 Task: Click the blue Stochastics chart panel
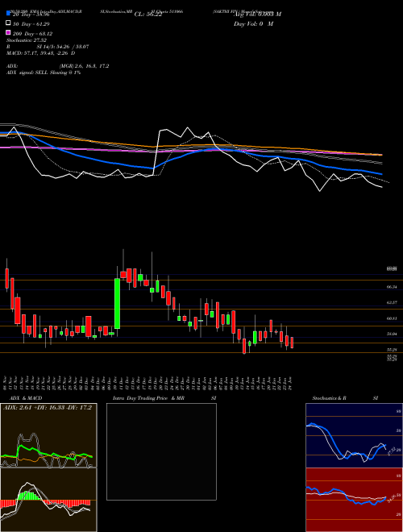pos(354,435)
